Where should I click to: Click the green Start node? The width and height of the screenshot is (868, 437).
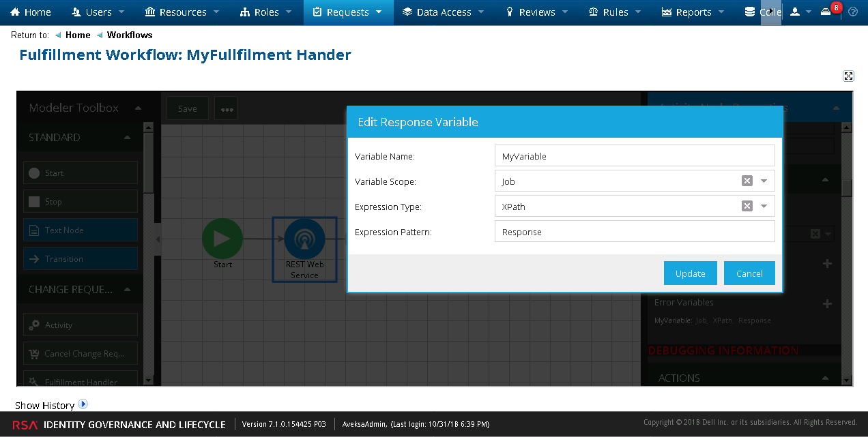pyautogui.click(x=222, y=239)
